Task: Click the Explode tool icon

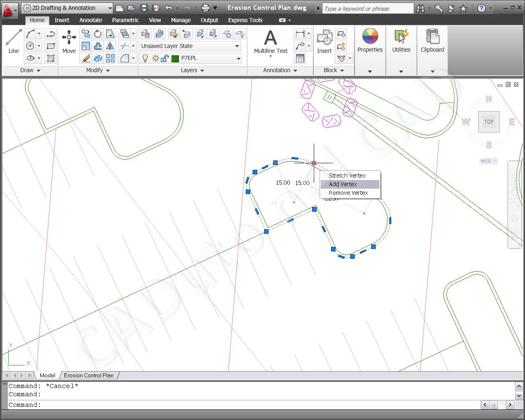Action: tap(98, 58)
